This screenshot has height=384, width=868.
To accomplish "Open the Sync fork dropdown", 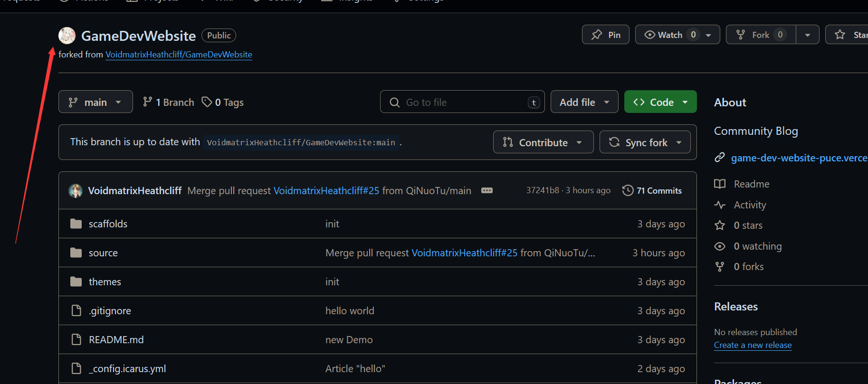I will 645,142.
